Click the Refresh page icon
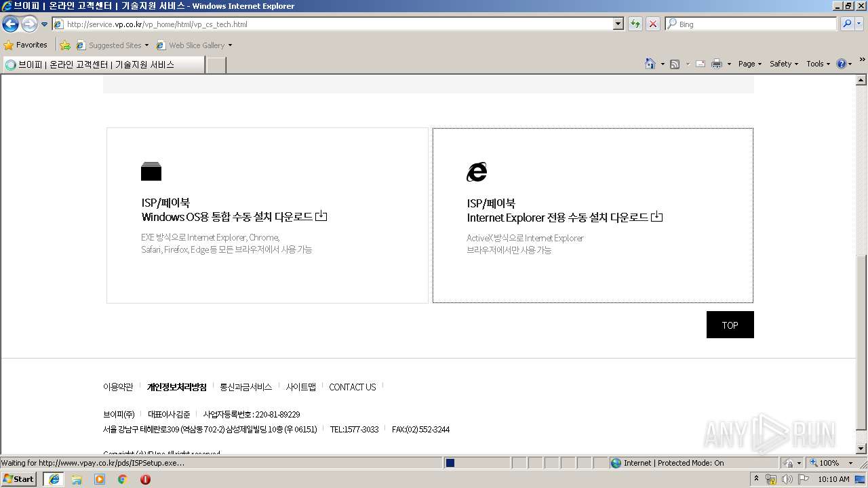This screenshot has height=488, width=868. [635, 24]
